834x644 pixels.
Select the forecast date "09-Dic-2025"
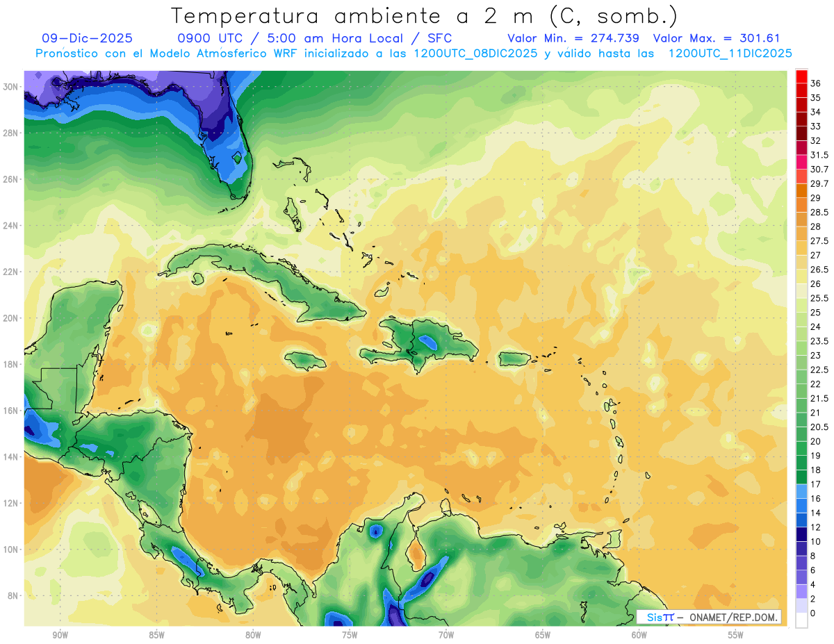pyautogui.click(x=87, y=38)
